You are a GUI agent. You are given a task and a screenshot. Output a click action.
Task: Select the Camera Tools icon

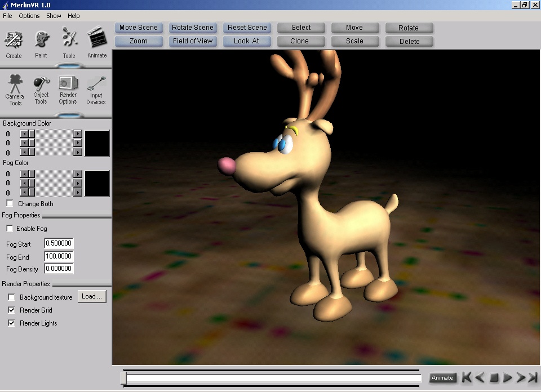pos(15,90)
